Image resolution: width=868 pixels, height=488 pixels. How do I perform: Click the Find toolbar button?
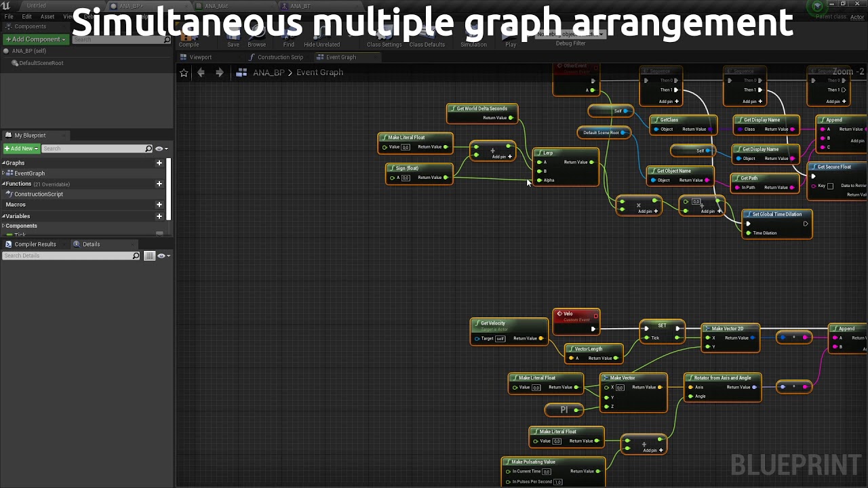[x=289, y=38]
